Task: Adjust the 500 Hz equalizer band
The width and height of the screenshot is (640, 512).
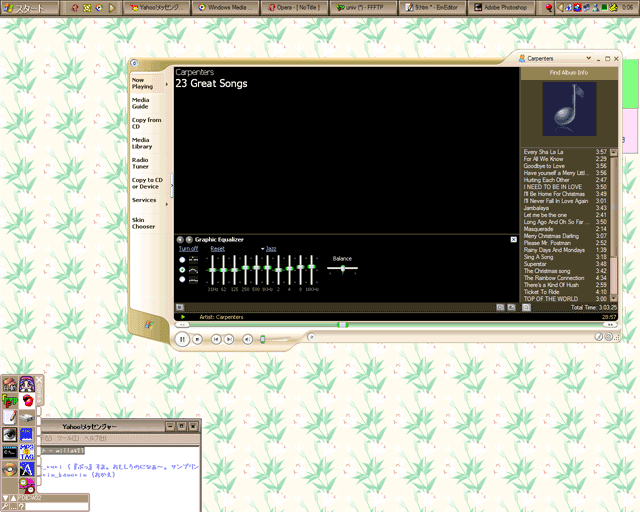Action: 256,268
